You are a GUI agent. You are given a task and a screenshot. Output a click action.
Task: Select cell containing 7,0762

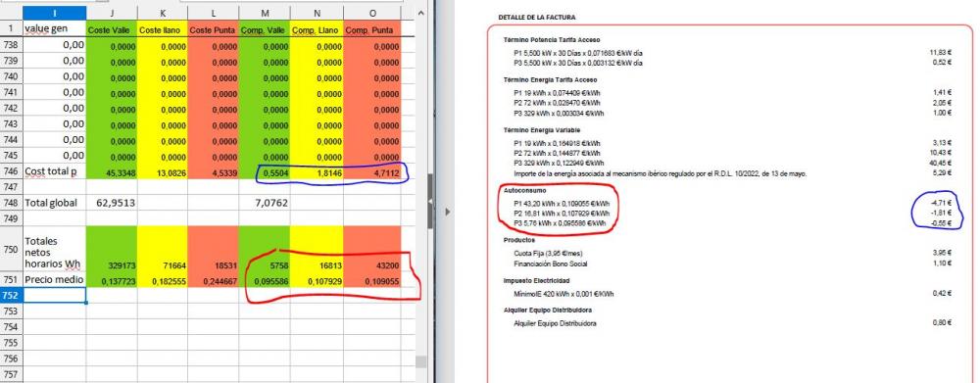[265, 203]
